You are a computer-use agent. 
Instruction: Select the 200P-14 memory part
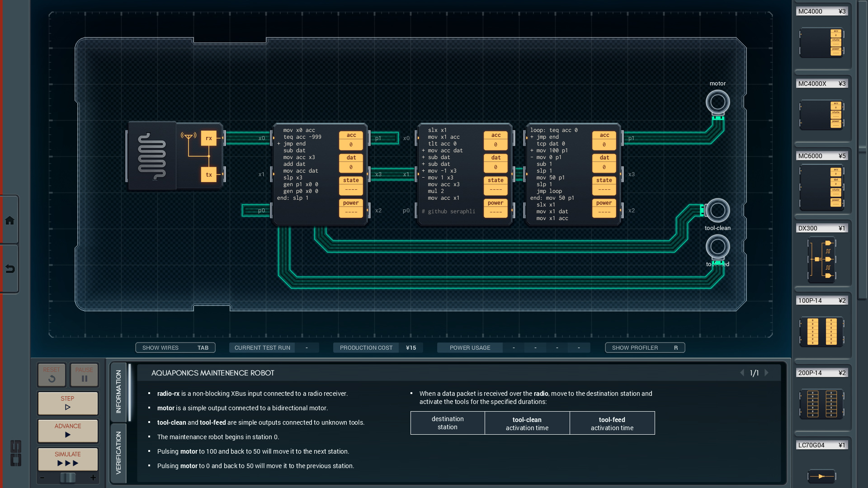(821, 404)
